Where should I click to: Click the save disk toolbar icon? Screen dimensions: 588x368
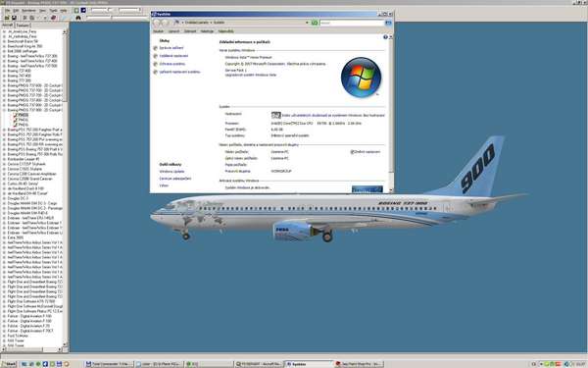(x=14, y=18)
